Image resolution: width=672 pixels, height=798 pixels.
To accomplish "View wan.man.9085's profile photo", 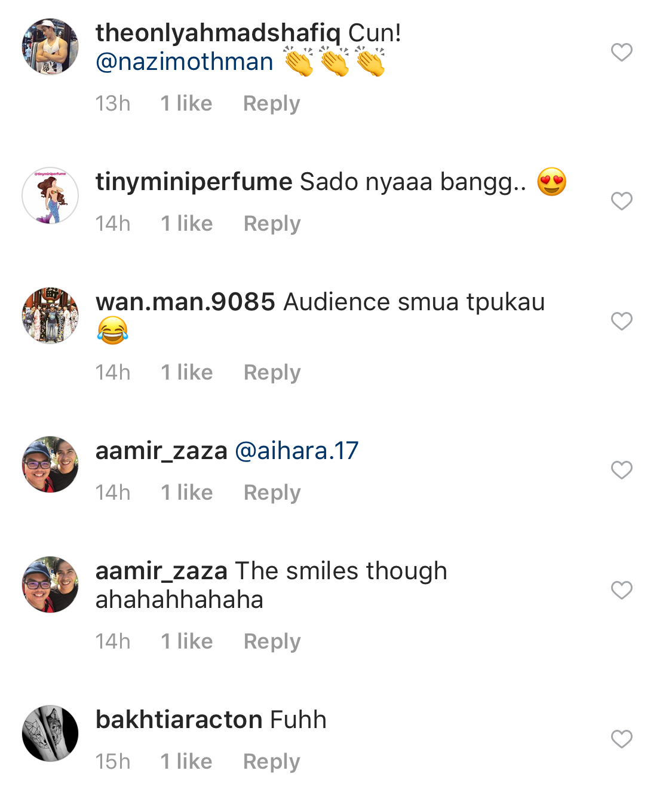I will (x=50, y=316).
